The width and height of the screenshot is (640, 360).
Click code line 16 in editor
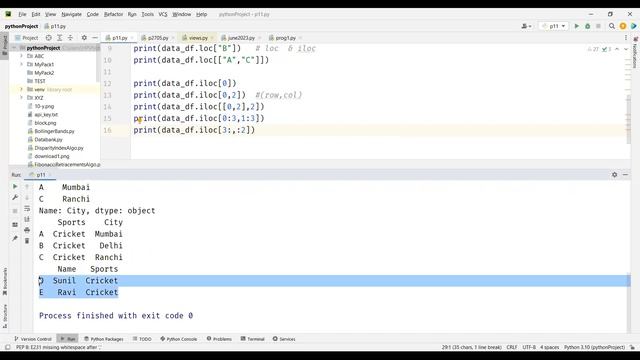click(194, 130)
